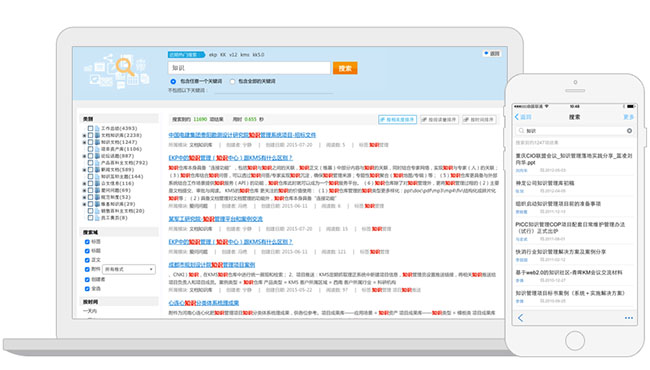Select the highlighted relevance sort tab
650x370 pixels.
[x=397, y=119]
